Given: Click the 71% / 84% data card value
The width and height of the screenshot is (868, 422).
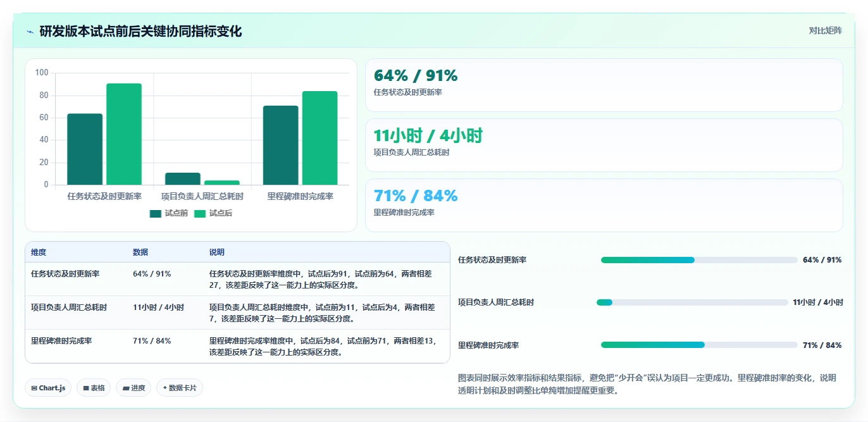Looking at the screenshot, I should tap(416, 196).
